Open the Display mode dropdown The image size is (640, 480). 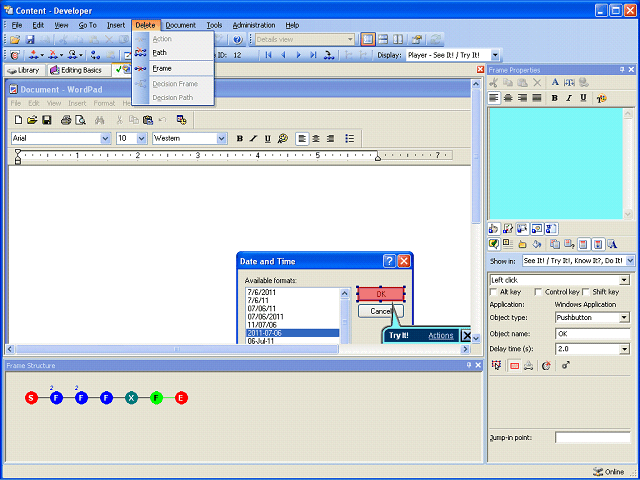495,55
